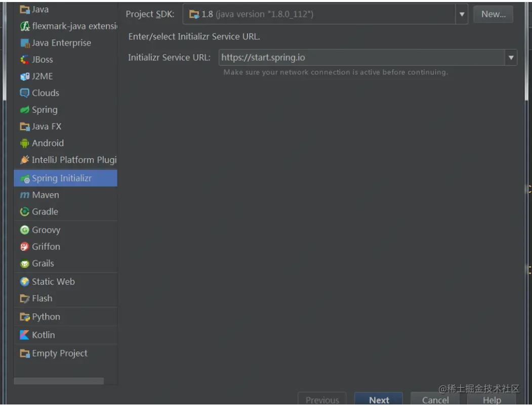
Task: Click the Spring leaf icon
Action: pos(25,110)
